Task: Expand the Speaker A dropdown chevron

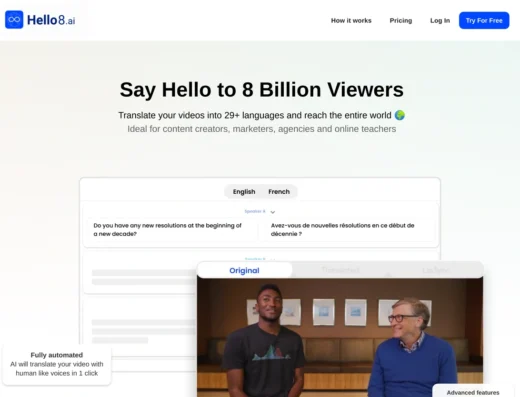Action: pyautogui.click(x=273, y=212)
